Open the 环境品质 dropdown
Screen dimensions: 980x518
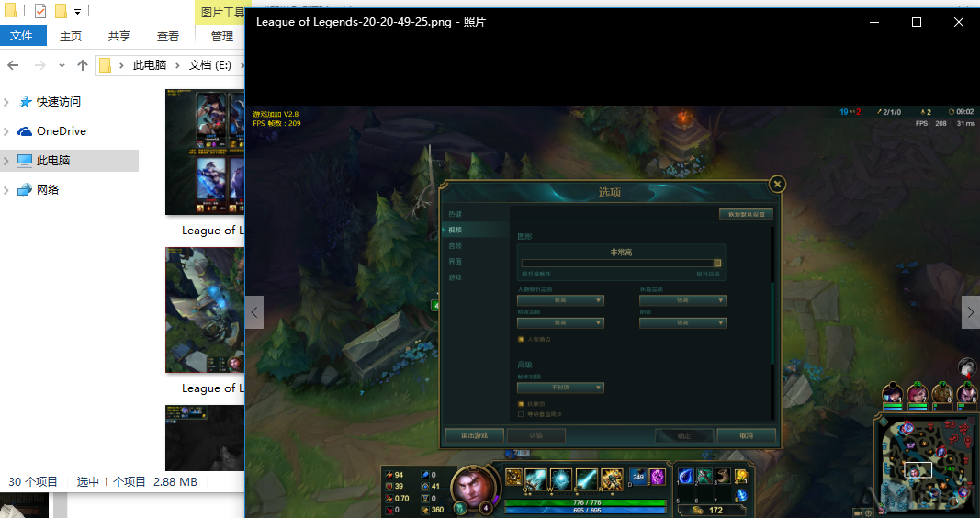click(682, 300)
